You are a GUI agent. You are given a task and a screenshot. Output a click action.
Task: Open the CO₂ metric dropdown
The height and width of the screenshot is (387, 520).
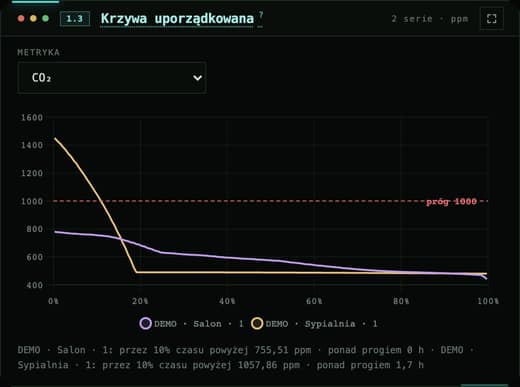(112, 77)
